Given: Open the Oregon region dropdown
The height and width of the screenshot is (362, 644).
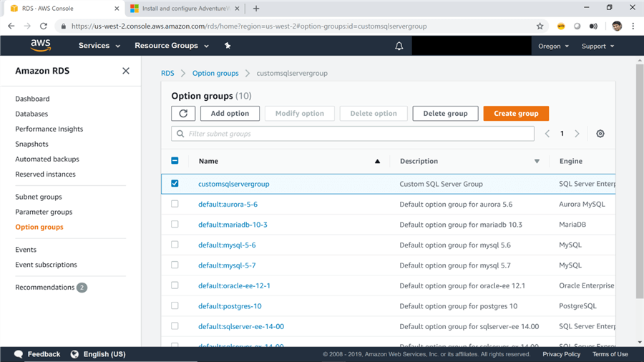Looking at the screenshot, I should pyautogui.click(x=553, y=46).
